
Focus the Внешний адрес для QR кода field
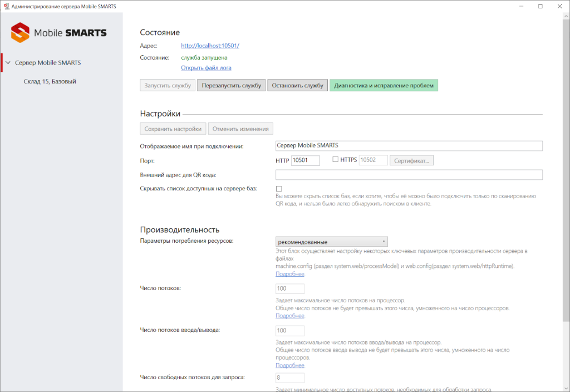click(x=409, y=174)
